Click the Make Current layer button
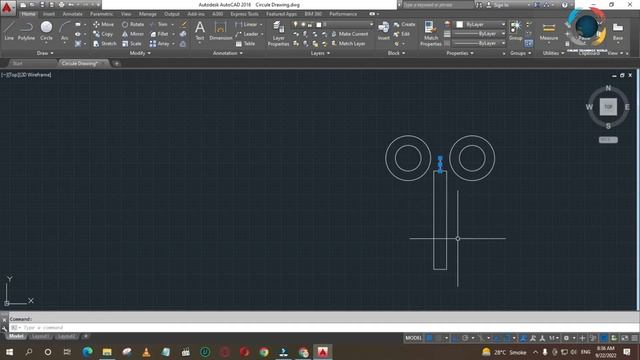640x360 pixels. (x=350, y=34)
